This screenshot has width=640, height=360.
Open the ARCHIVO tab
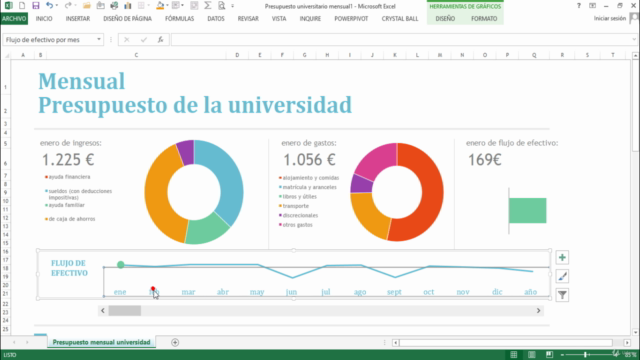[14, 18]
